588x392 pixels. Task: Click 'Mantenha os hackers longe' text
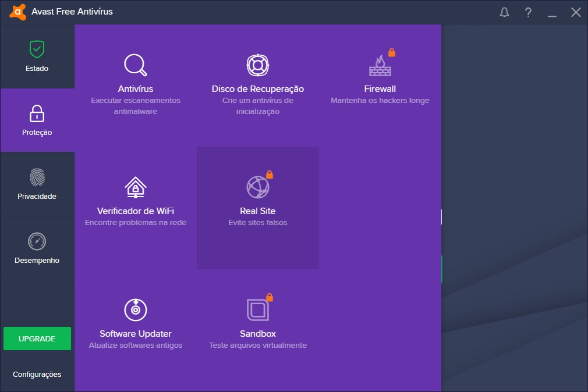(x=380, y=101)
